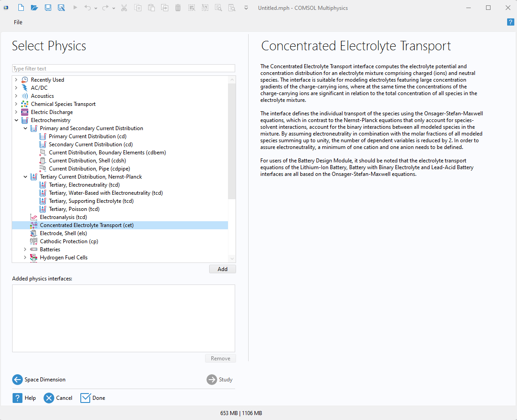Collapse the Electrochemistry branch
517x420 pixels.
16,120
